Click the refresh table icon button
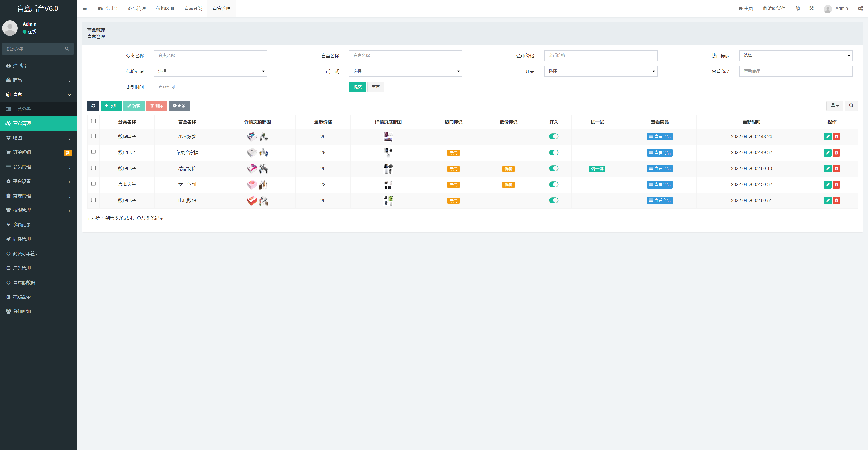Screen dimensions: 868x450 [x=93, y=106]
